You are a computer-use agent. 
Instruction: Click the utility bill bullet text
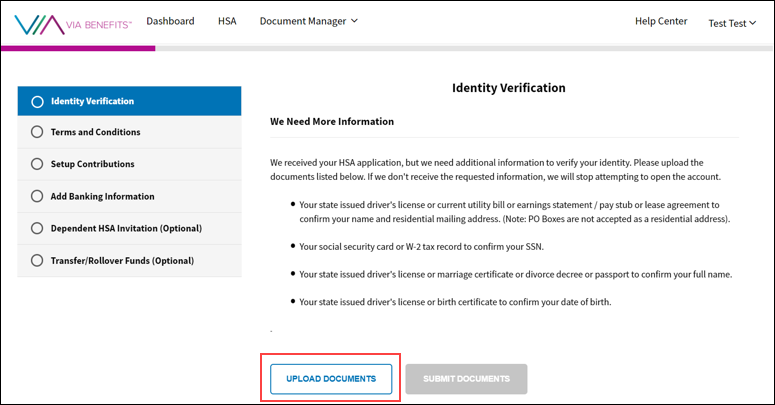515,212
